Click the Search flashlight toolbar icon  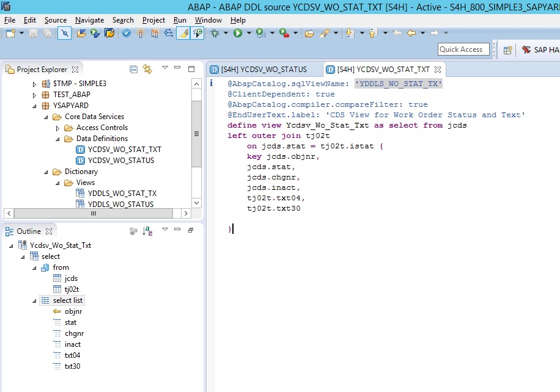pyautogui.click(x=325, y=33)
